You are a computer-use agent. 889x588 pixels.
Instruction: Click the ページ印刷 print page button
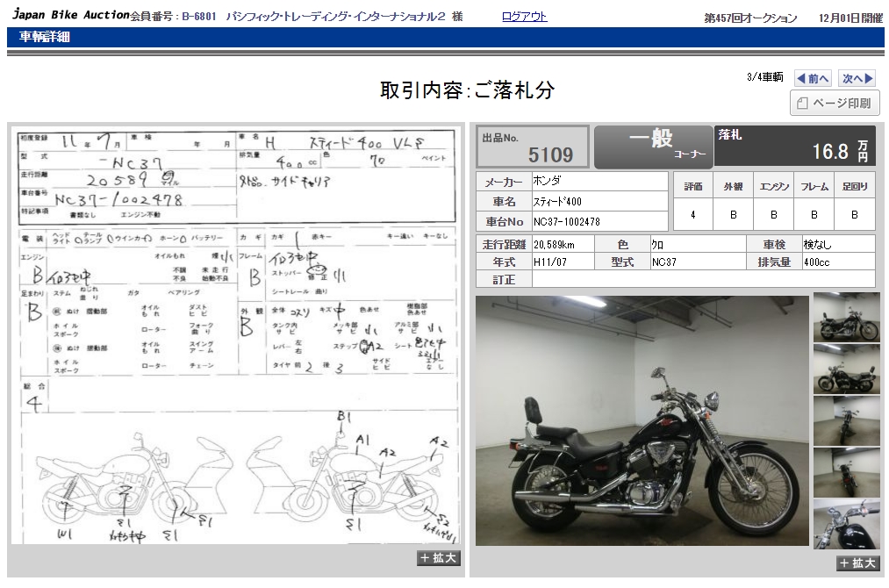coord(834,104)
